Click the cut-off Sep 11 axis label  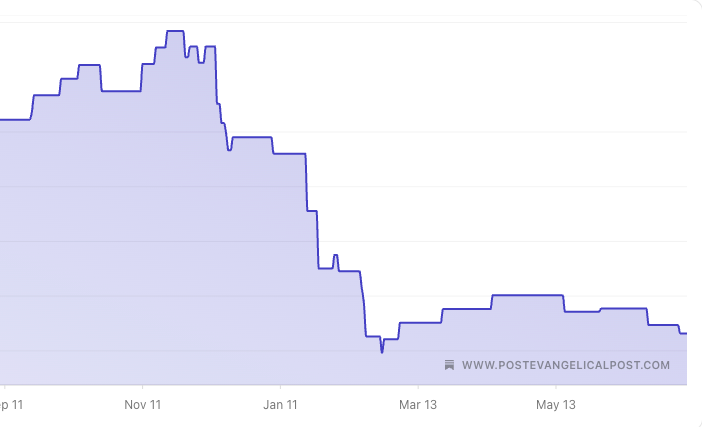click(11, 405)
